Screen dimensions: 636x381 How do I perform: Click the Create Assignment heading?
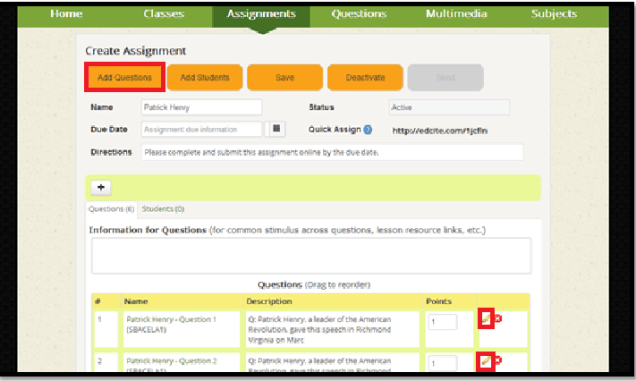click(135, 51)
